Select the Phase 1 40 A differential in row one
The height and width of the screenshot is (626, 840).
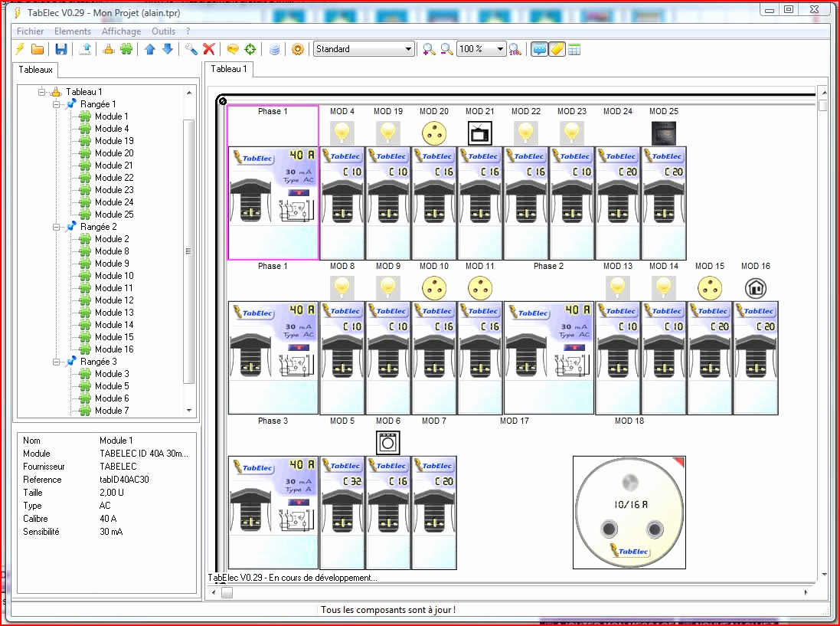point(273,203)
